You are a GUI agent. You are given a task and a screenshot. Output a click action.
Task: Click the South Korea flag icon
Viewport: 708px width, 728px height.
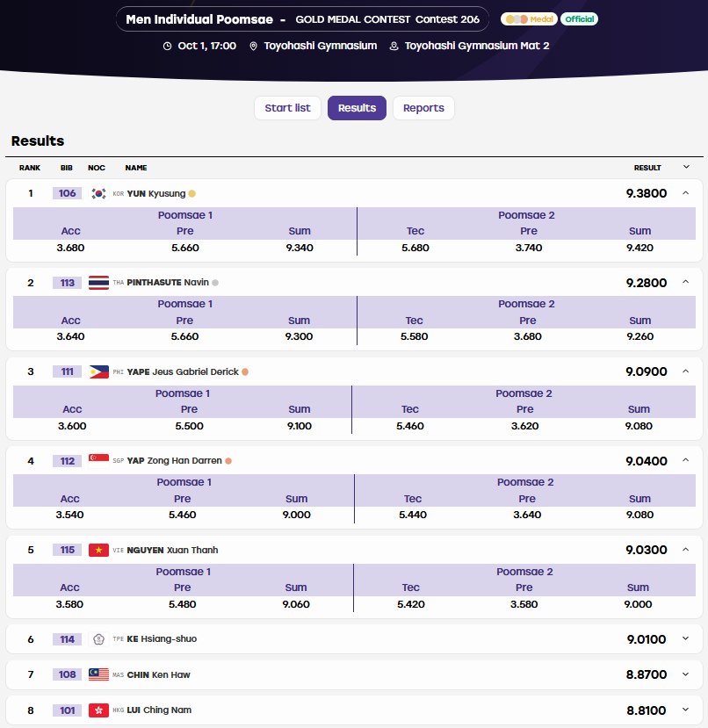(98, 193)
